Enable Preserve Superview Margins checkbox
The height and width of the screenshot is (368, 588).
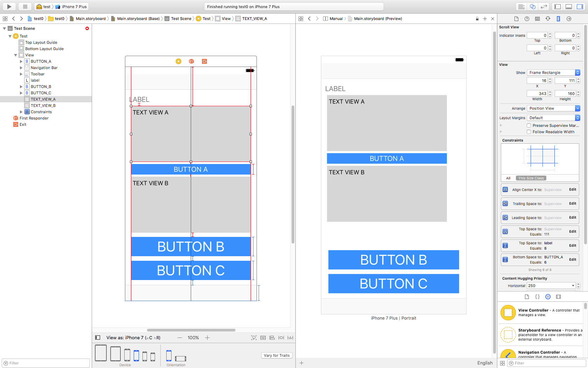click(x=529, y=125)
